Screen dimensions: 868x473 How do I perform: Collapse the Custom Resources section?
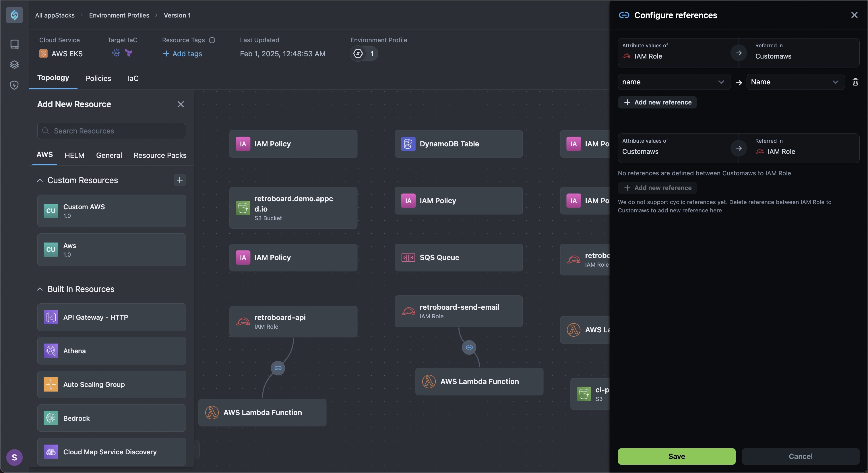pyautogui.click(x=40, y=180)
